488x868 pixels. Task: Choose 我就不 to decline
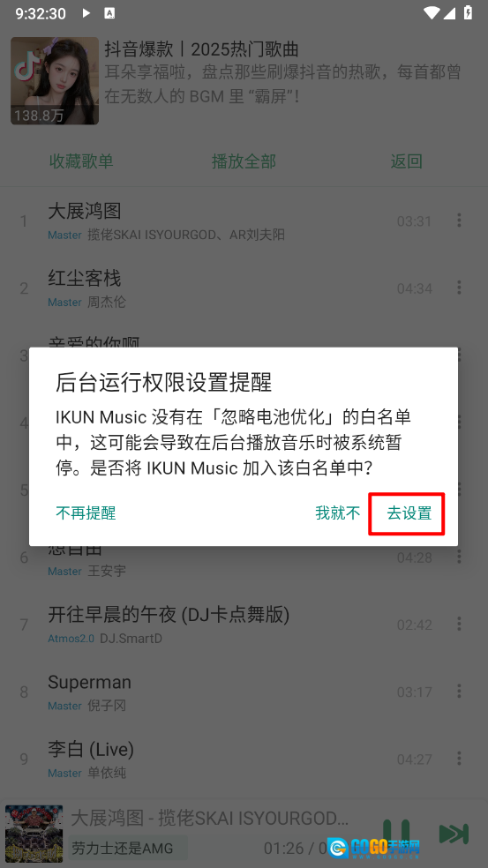click(x=337, y=513)
